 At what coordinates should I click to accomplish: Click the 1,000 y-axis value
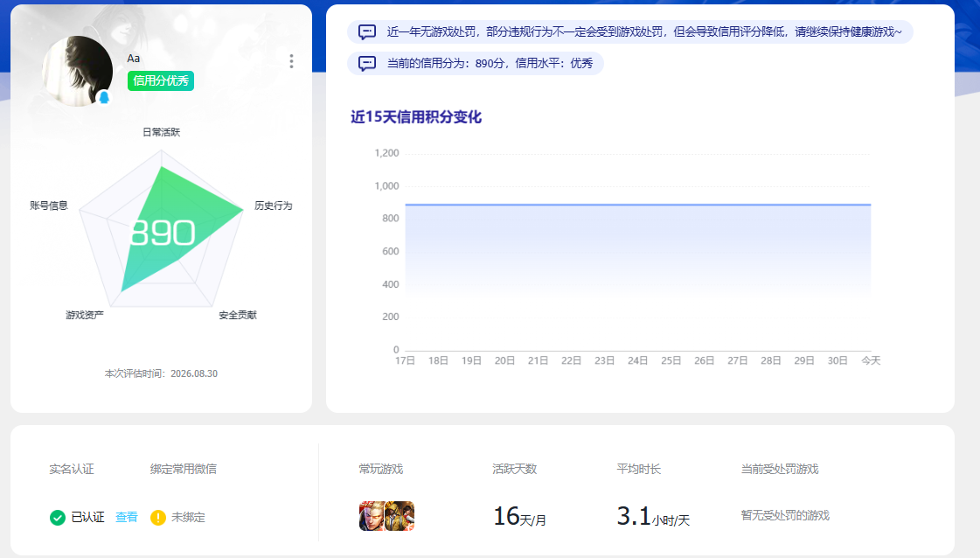[x=387, y=185]
